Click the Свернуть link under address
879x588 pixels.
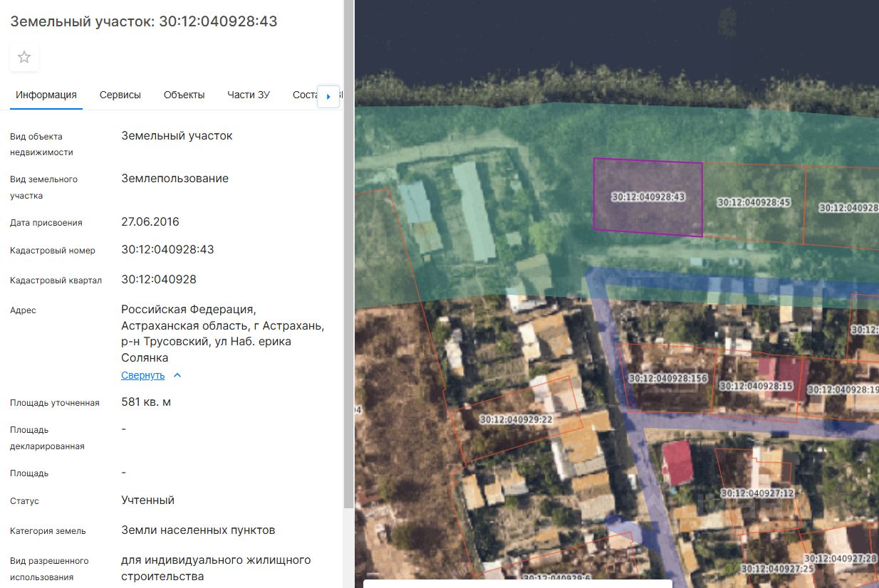(142, 375)
